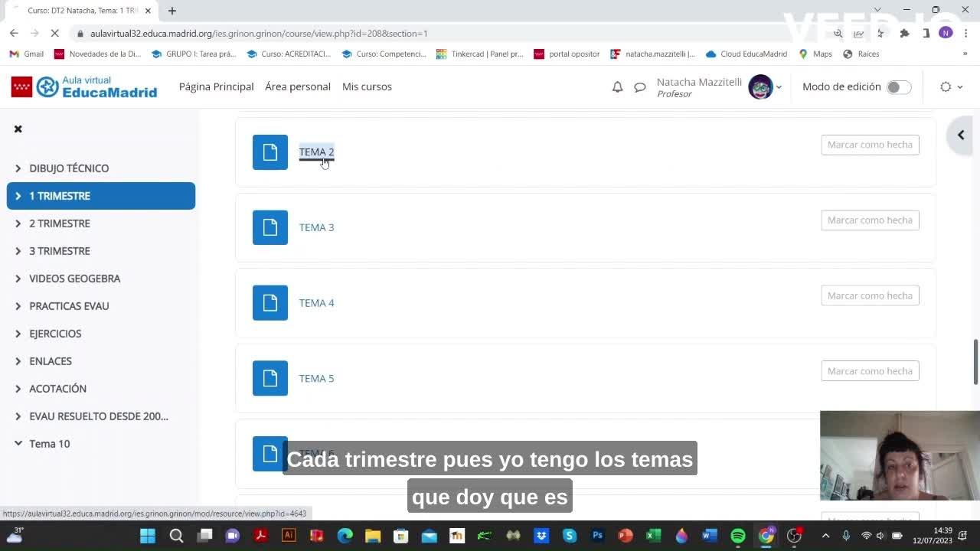Open the Curso: ACREDITACI... bookmark
The height and width of the screenshot is (551, 980).
click(x=289, y=54)
